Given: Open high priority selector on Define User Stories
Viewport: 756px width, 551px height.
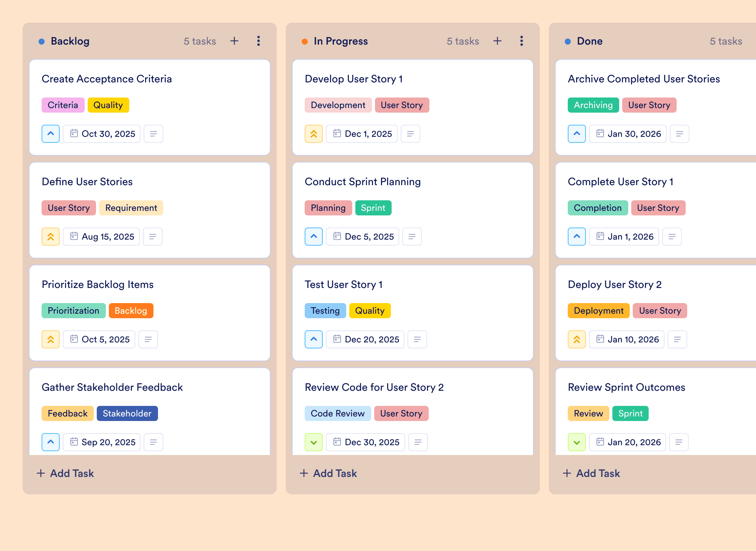Looking at the screenshot, I should 51,237.
